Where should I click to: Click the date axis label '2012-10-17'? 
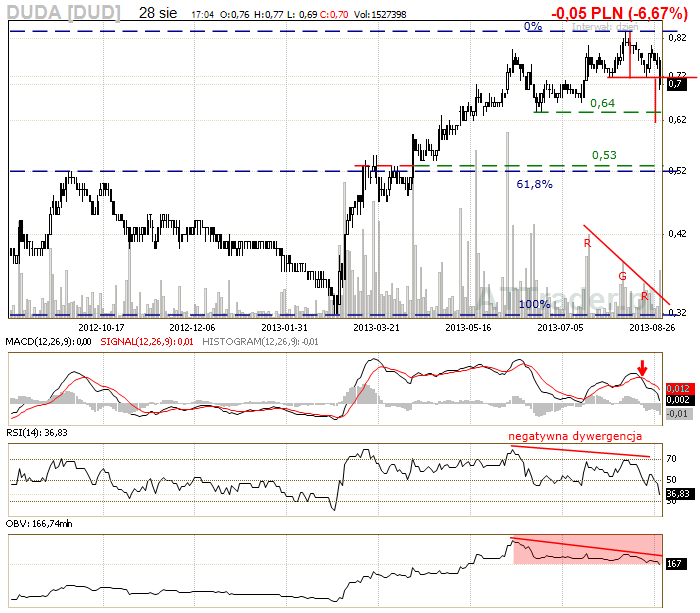click(101, 328)
